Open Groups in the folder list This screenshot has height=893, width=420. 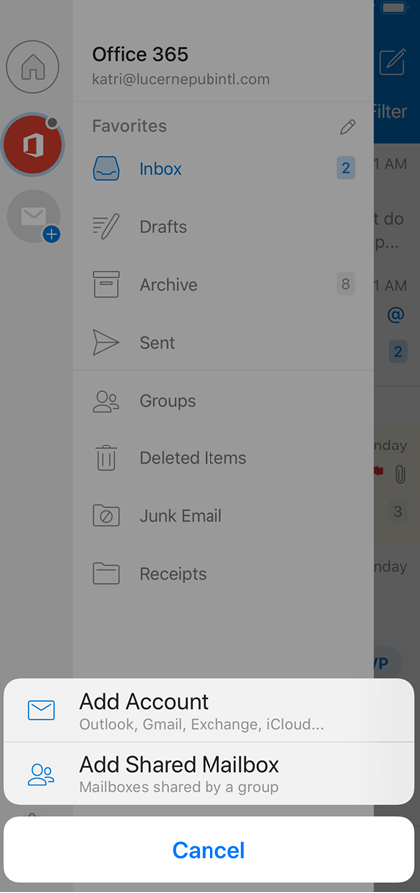coord(223,401)
